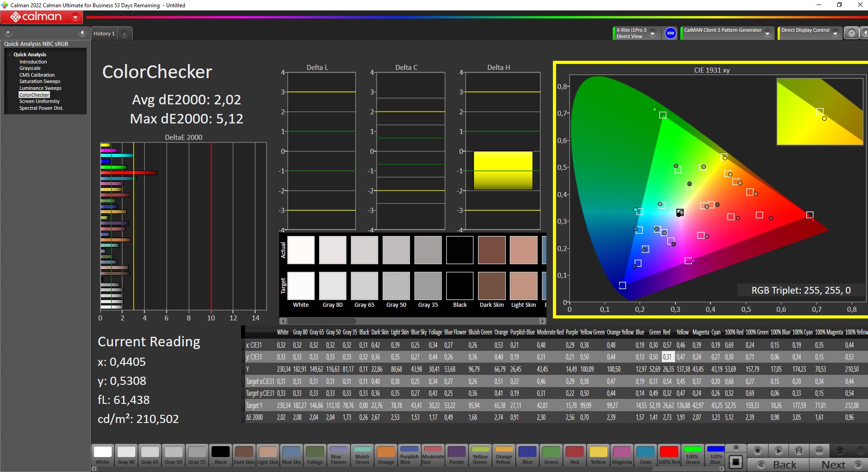Click the black square pattern window icon
868x472 pixels.
736,462
